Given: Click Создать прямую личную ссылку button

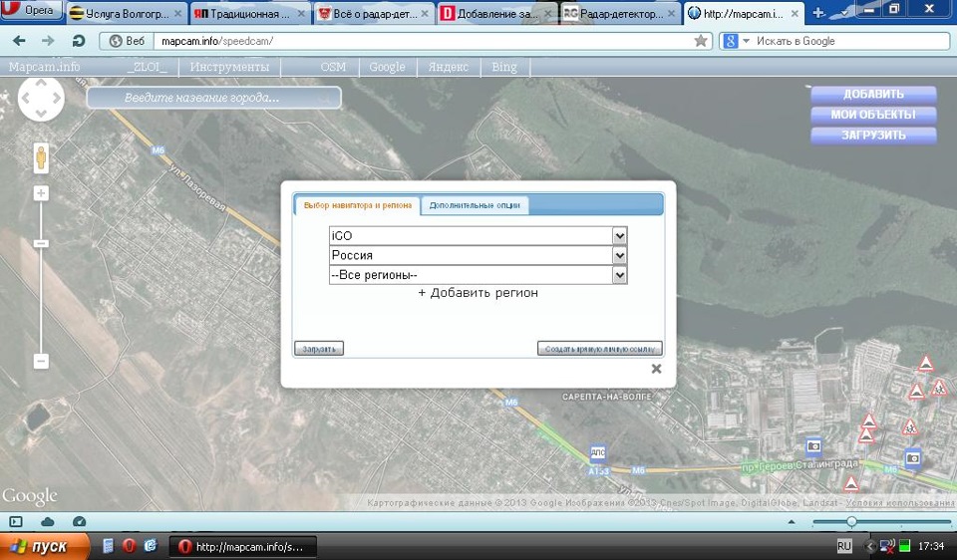Looking at the screenshot, I should pyautogui.click(x=600, y=349).
